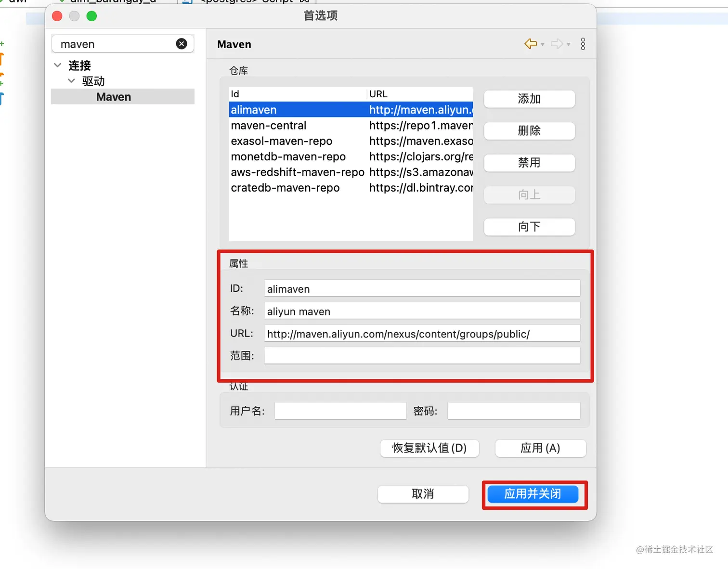Select the aws-redshift-maven-repo row
The image size is (728, 569).
coord(351,172)
